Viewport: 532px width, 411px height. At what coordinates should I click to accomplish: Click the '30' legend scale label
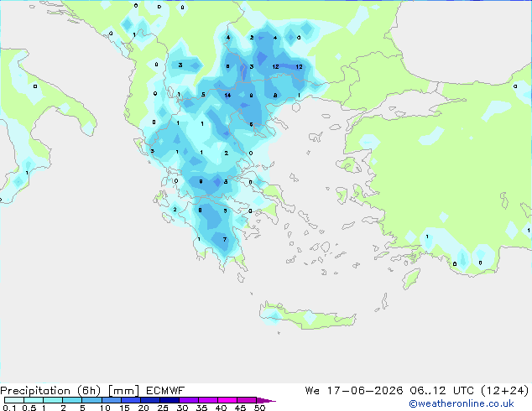[x=183, y=408]
